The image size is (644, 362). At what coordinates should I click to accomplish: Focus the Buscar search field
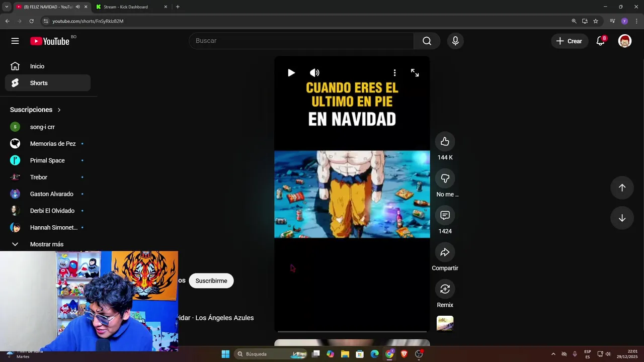(301, 41)
